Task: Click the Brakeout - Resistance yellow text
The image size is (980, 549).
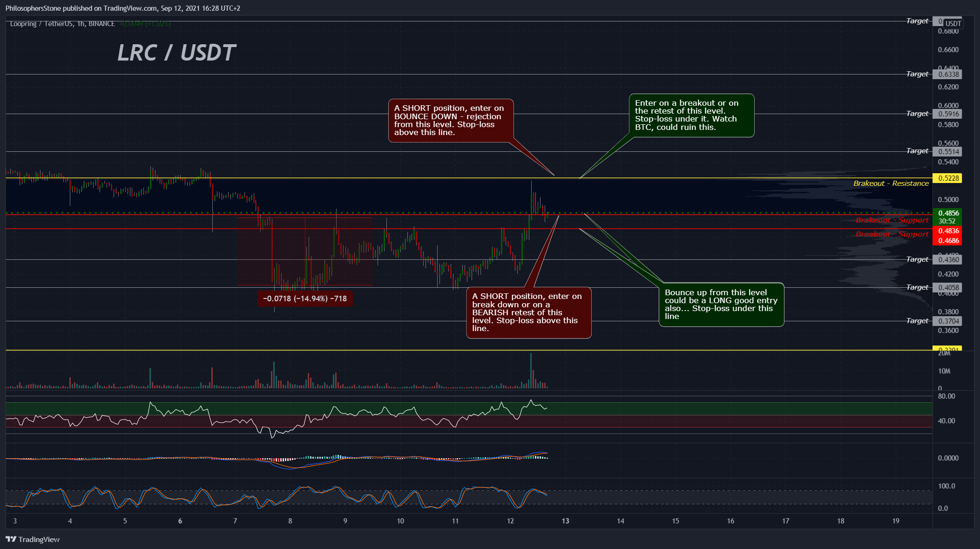Action: pos(891,183)
